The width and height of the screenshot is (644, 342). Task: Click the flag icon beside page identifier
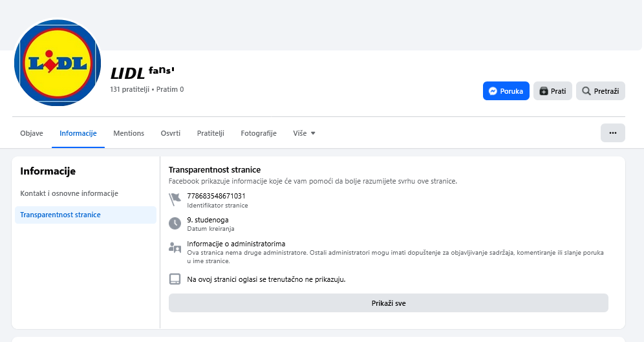click(175, 199)
